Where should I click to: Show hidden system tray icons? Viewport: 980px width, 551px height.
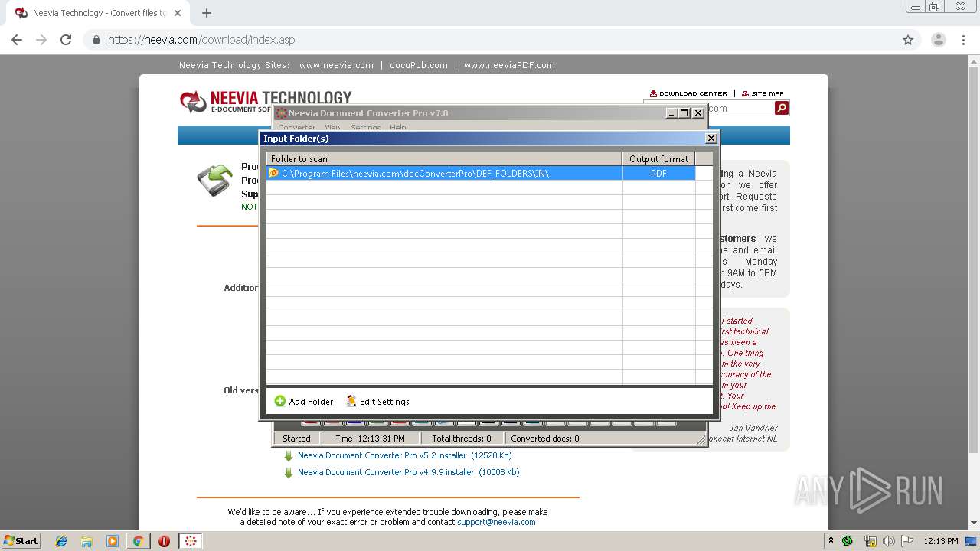click(831, 540)
